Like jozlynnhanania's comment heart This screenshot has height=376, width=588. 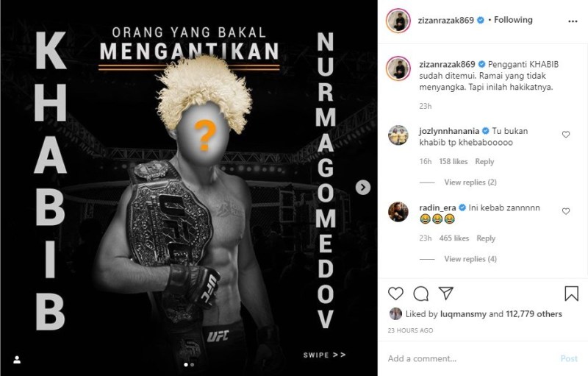pyautogui.click(x=566, y=135)
